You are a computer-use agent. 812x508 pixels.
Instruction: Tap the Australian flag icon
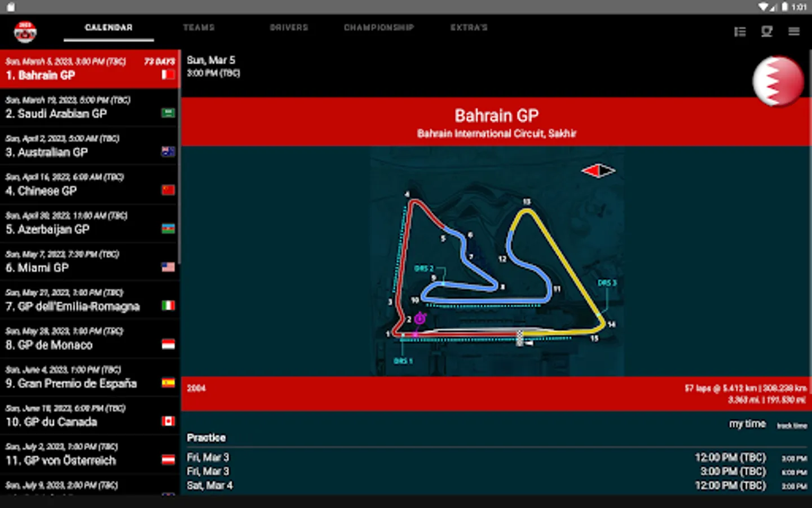click(168, 151)
